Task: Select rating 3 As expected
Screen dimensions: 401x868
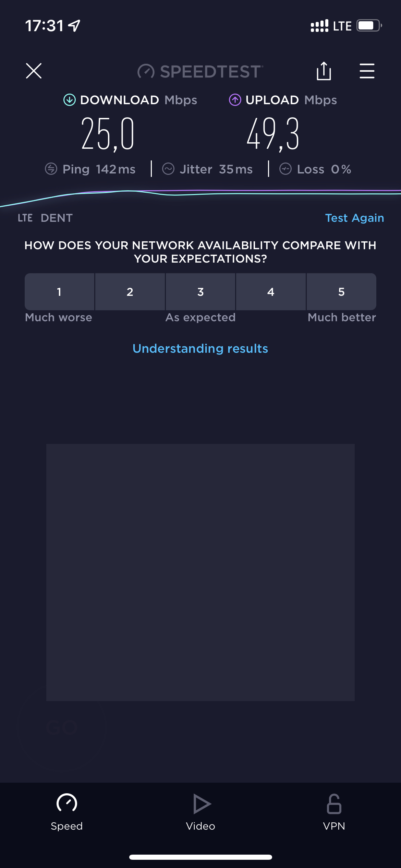Action: [x=200, y=292]
